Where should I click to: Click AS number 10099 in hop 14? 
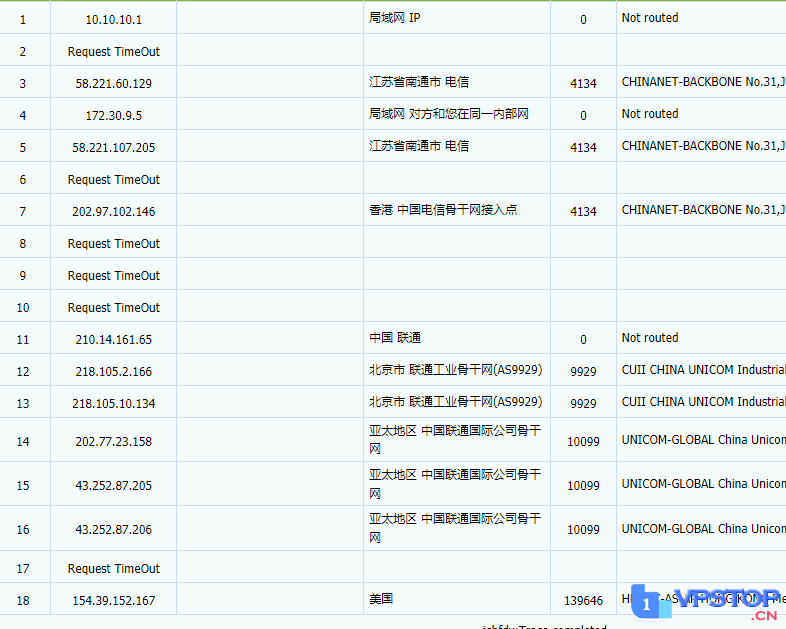pyautogui.click(x=583, y=442)
